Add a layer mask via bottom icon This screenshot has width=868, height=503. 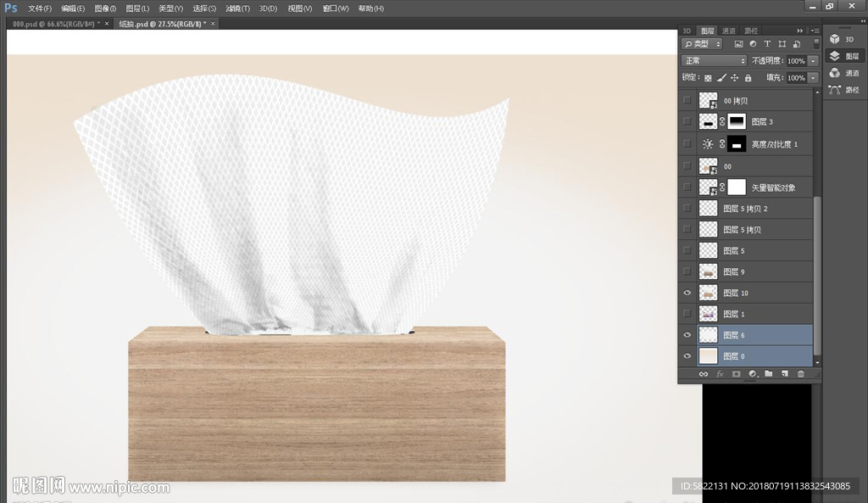pos(736,373)
